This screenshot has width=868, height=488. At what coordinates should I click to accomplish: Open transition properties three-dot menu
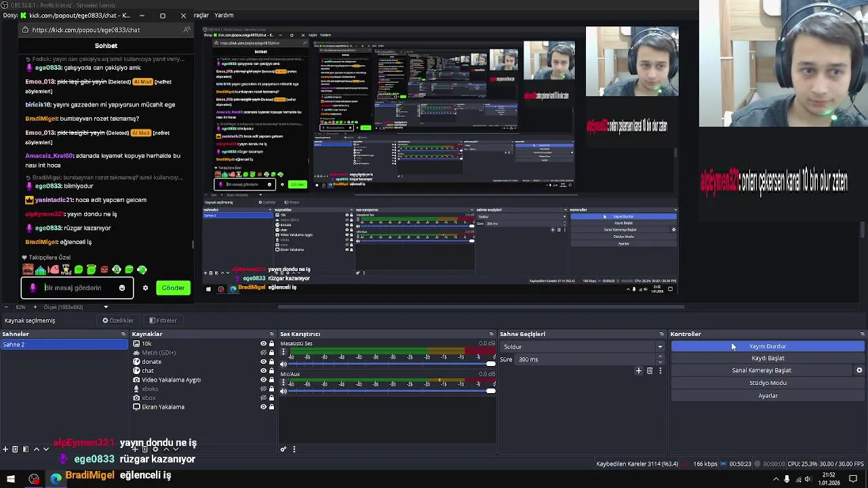tap(660, 371)
